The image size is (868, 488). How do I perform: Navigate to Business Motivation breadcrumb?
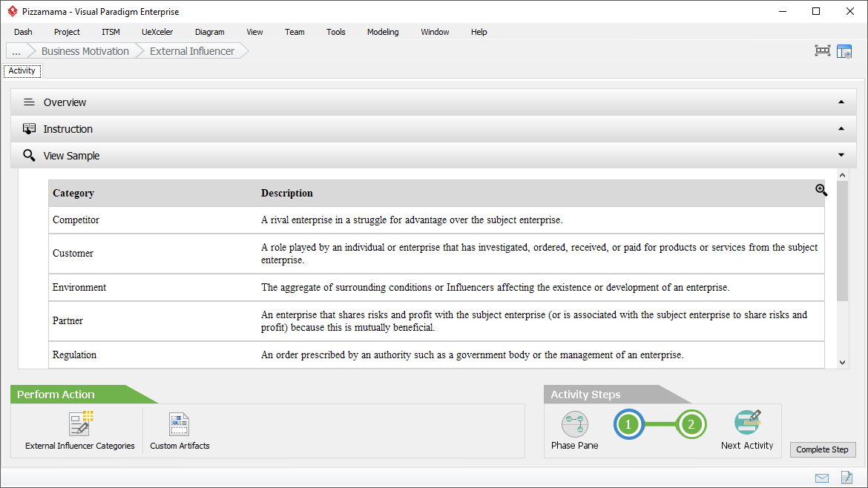85,51
